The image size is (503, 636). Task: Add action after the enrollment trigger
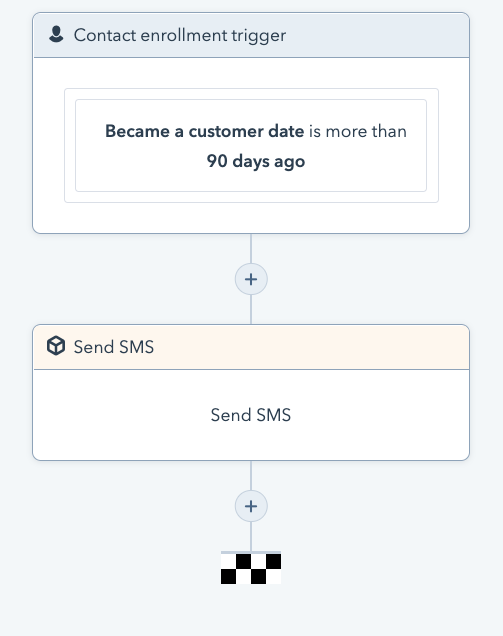click(251, 279)
